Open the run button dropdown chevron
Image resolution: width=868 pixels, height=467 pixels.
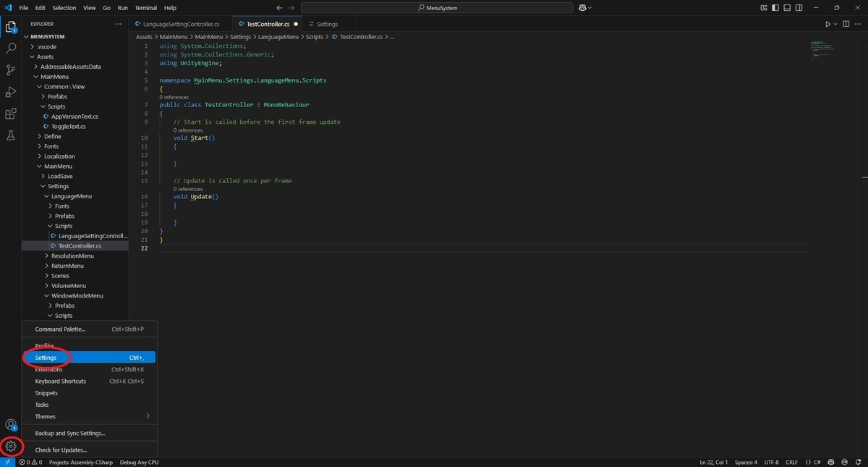pos(836,23)
